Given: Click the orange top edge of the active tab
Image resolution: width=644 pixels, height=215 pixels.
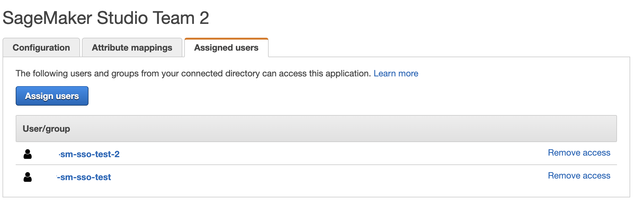Looking at the screenshot, I should [x=226, y=39].
